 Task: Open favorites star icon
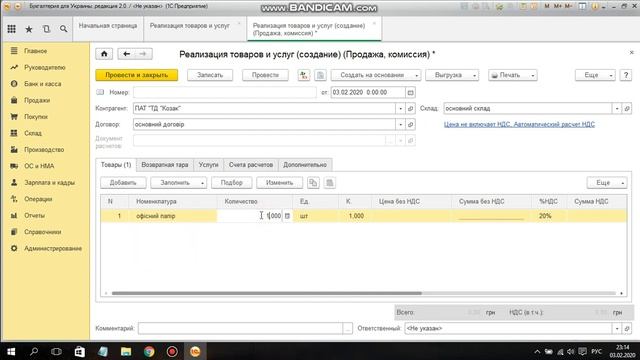pos(29,29)
